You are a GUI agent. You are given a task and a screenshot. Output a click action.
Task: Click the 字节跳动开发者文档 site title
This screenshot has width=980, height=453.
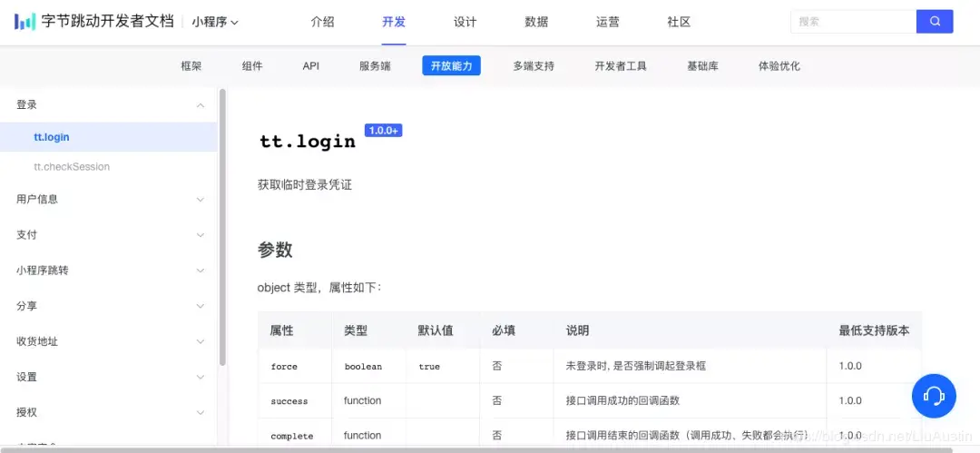107,22
